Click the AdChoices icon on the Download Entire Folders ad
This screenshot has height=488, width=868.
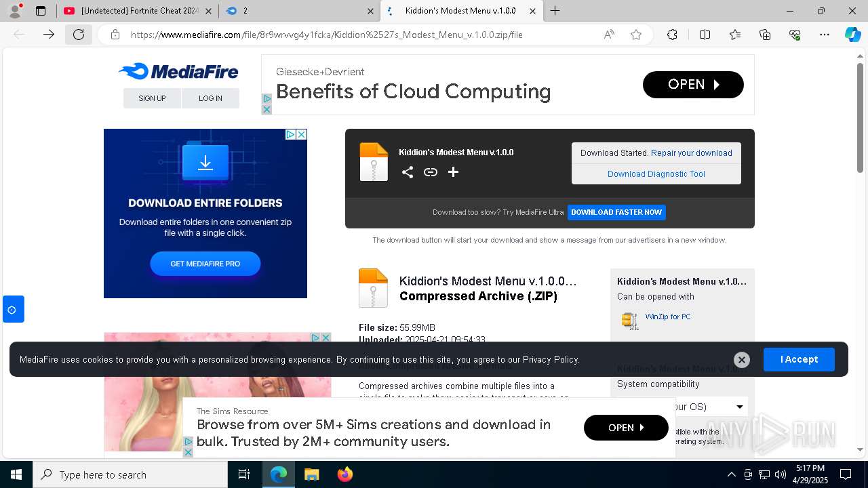pyautogui.click(x=290, y=135)
